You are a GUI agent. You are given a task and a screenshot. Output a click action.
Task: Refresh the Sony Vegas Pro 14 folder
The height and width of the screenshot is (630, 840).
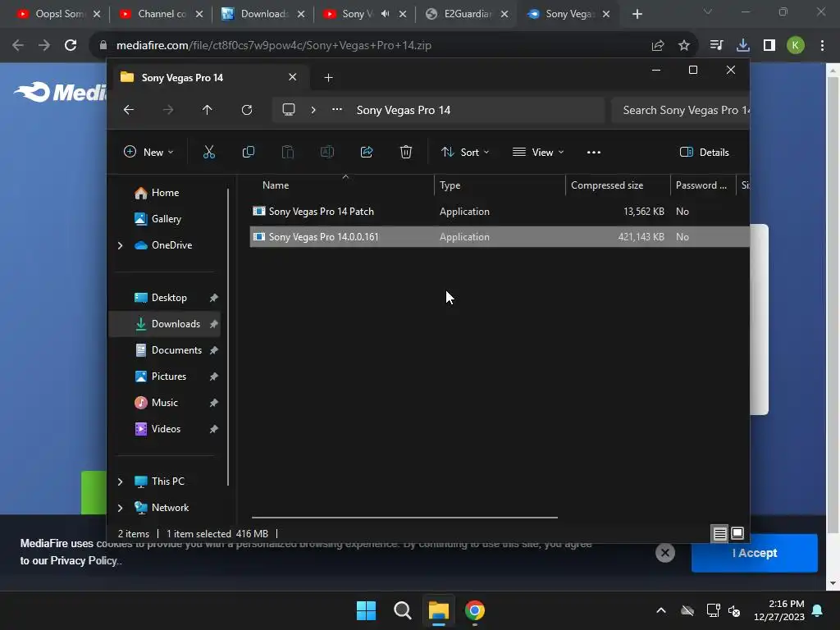coord(247,110)
